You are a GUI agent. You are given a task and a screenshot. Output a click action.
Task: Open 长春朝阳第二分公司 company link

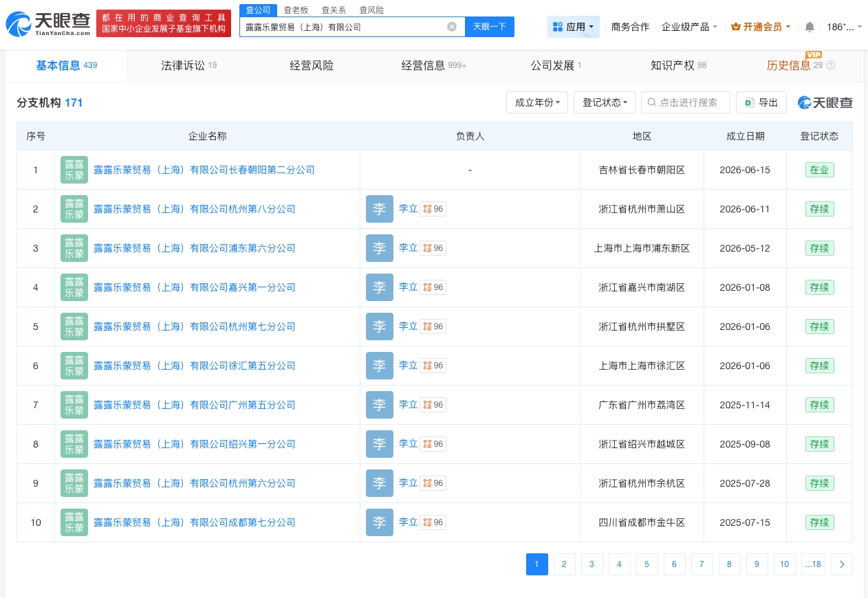tap(204, 170)
